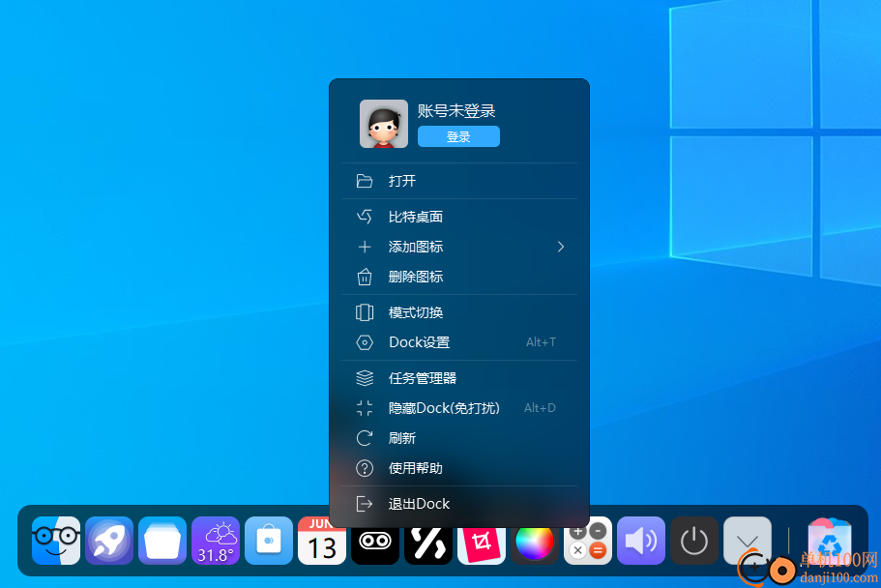Open the weather widget showing 31.8°
Screen dimensions: 881x588
216,541
